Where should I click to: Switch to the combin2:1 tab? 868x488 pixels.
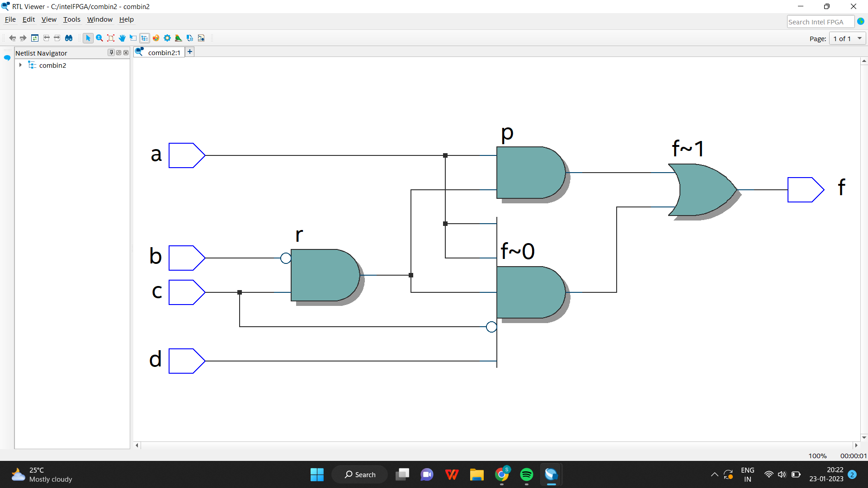pyautogui.click(x=163, y=52)
